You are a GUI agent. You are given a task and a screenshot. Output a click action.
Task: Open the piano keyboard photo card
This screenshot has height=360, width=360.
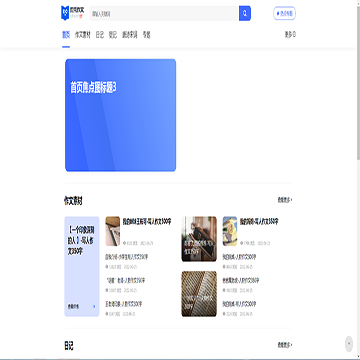click(199, 239)
